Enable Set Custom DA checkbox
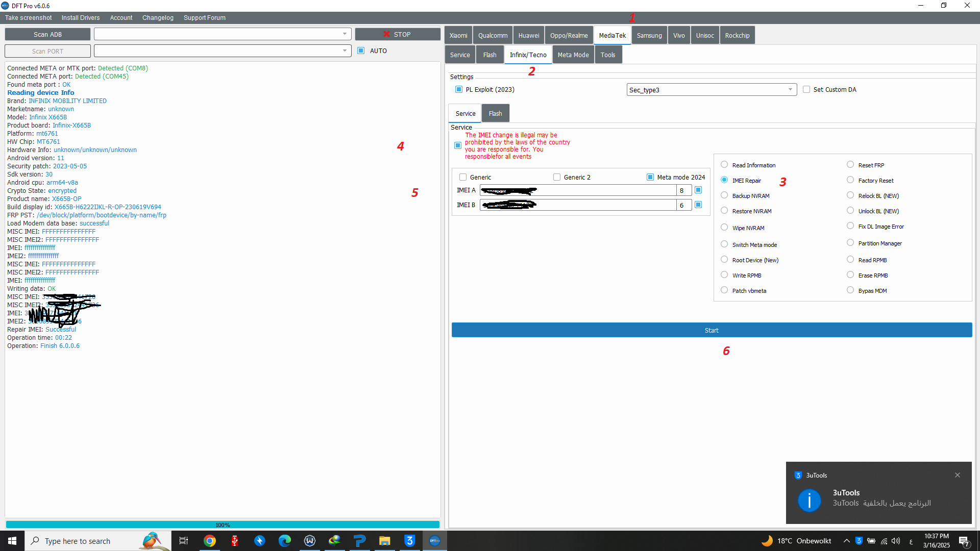Screen dimensions: 980x551 point(806,89)
